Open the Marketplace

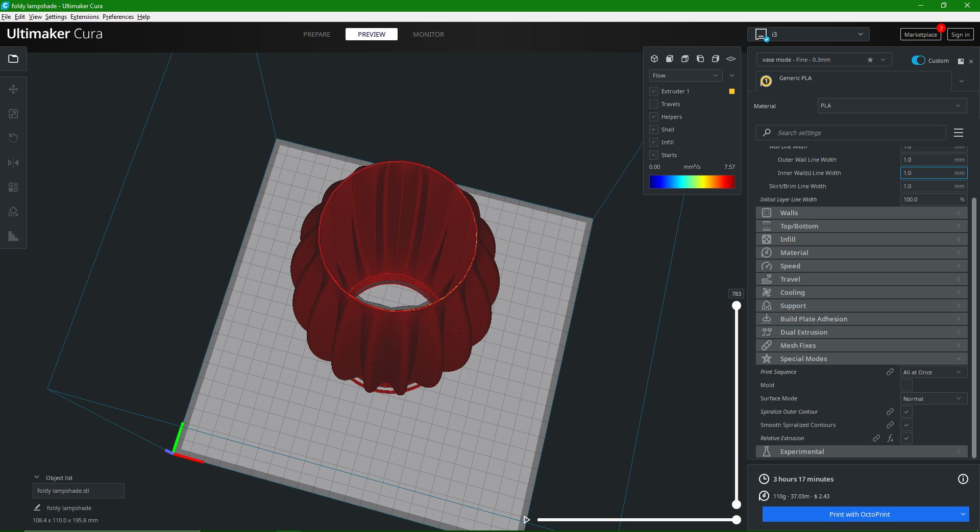[x=920, y=35]
